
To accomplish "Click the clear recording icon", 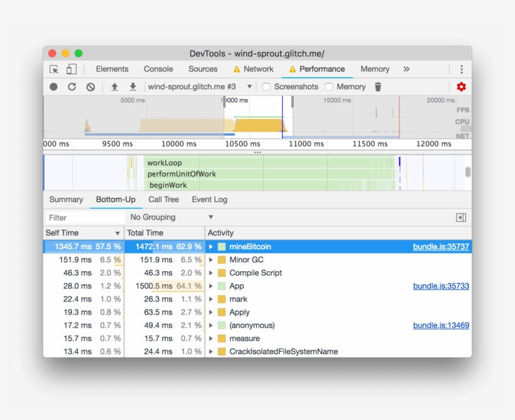I will click(90, 87).
